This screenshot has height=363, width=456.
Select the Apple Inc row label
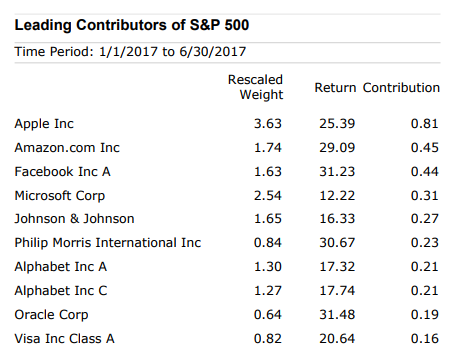coord(44,124)
